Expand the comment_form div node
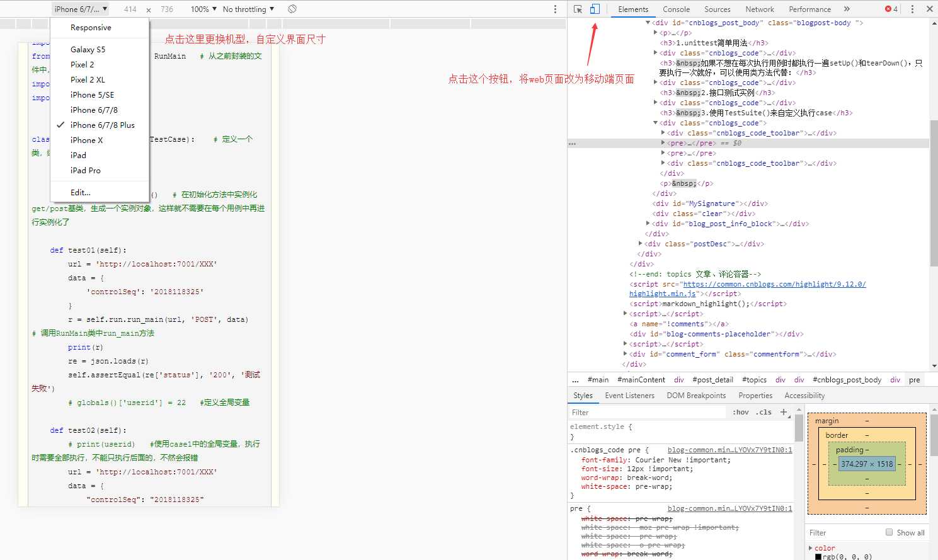 click(625, 354)
